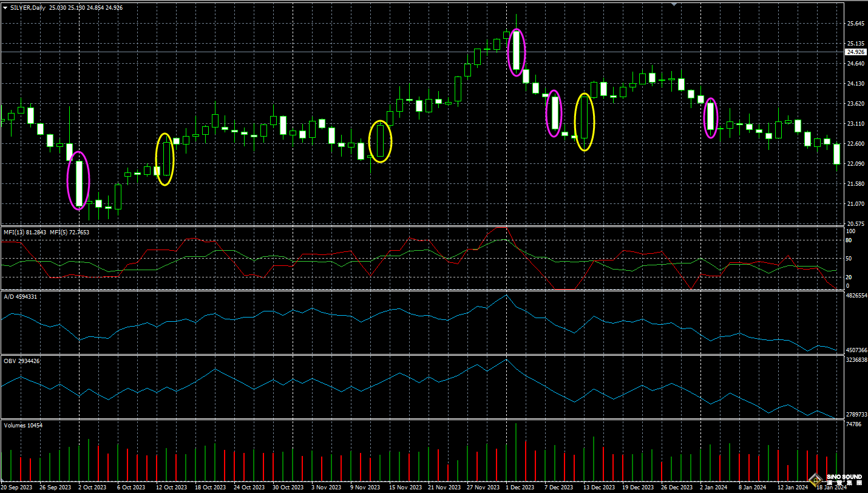Click the 20.575 price axis label
Image resolution: width=868 pixels, height=493 pixels.
pos(855,223)
